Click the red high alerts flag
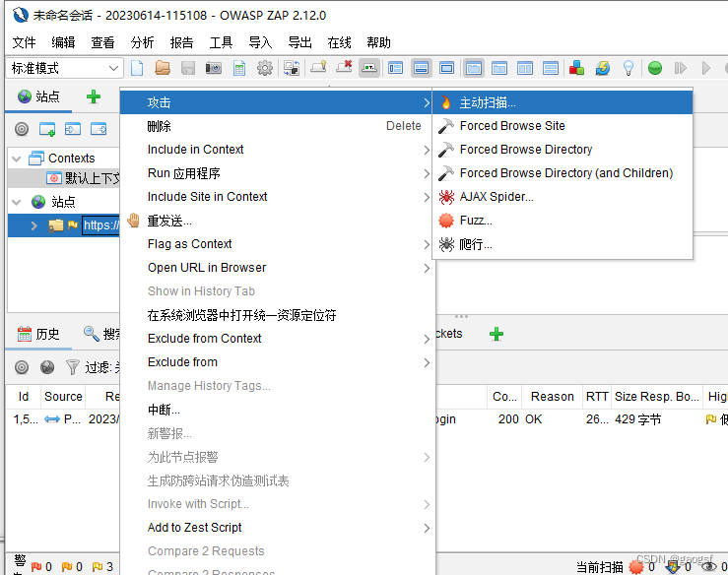This screenshot has height=575, width=728. 36,567
